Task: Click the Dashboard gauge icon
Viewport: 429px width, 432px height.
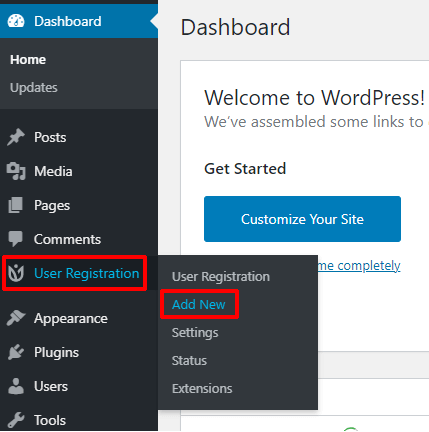Action: 16,21
